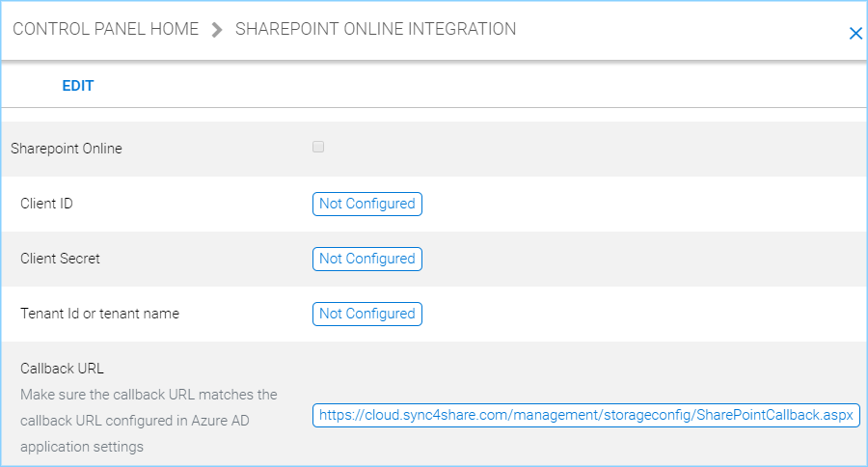Select the Client ID Not Configured field

click(x=367, y=204)
